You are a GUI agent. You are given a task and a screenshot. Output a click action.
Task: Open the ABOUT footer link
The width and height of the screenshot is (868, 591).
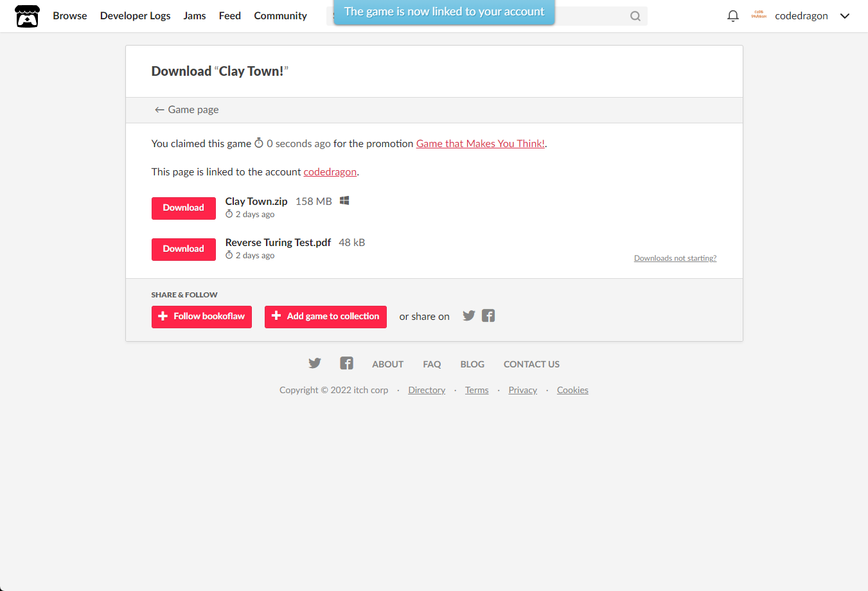click(x=388, y=364)
